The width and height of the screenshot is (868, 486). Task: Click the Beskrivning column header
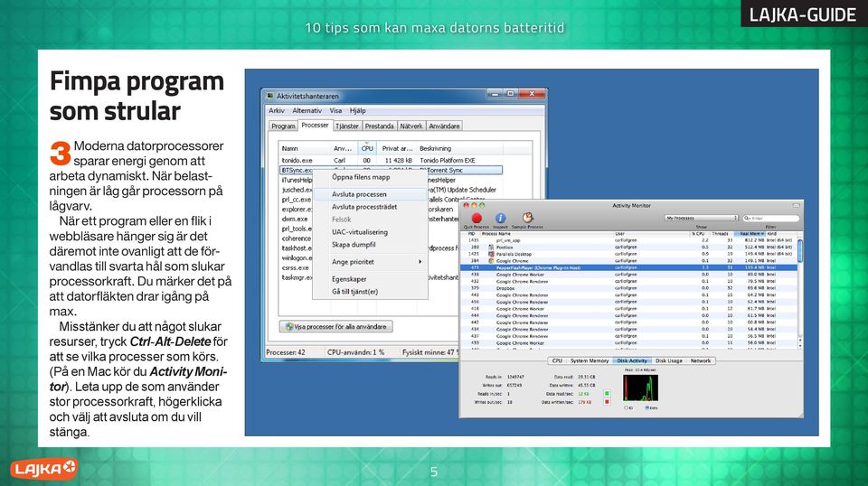click(x=459, y=148)
